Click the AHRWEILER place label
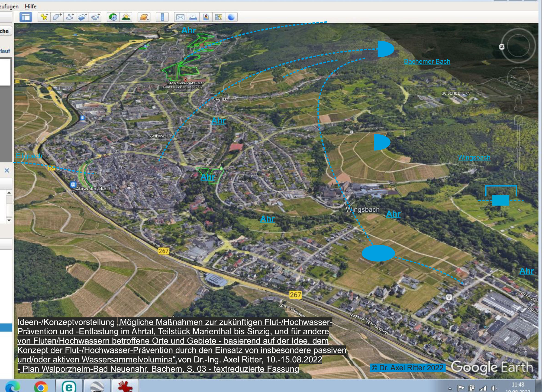 click(163, 136)
